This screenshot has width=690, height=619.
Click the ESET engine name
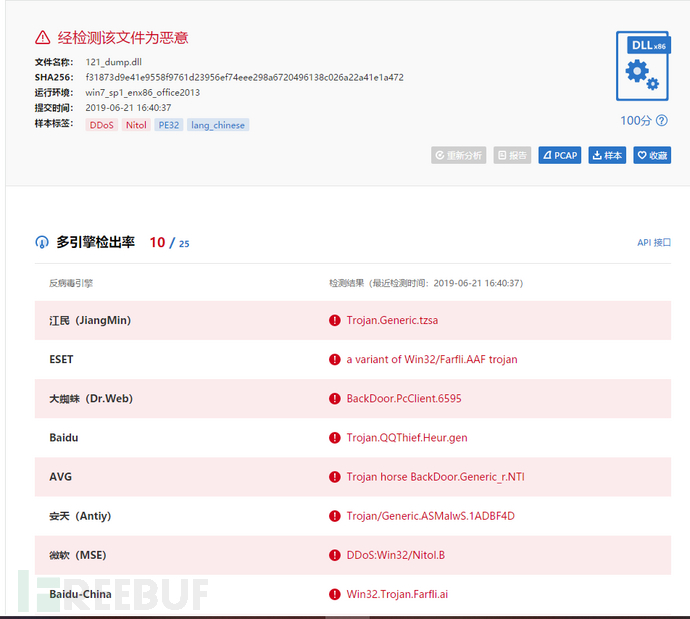coord(61,359)
